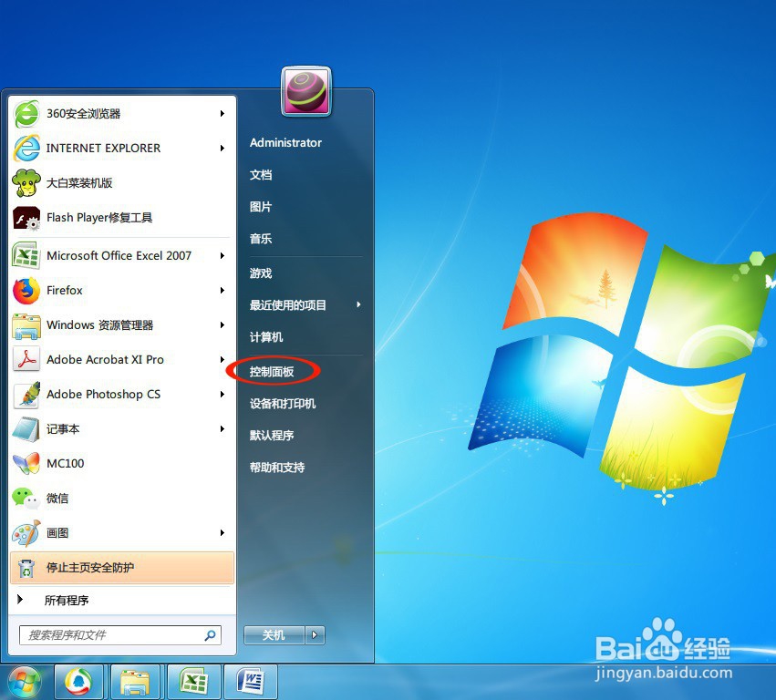Open 音乐 in the right pane
Viewport: 776px width, 700px height.
pos(261,239)
